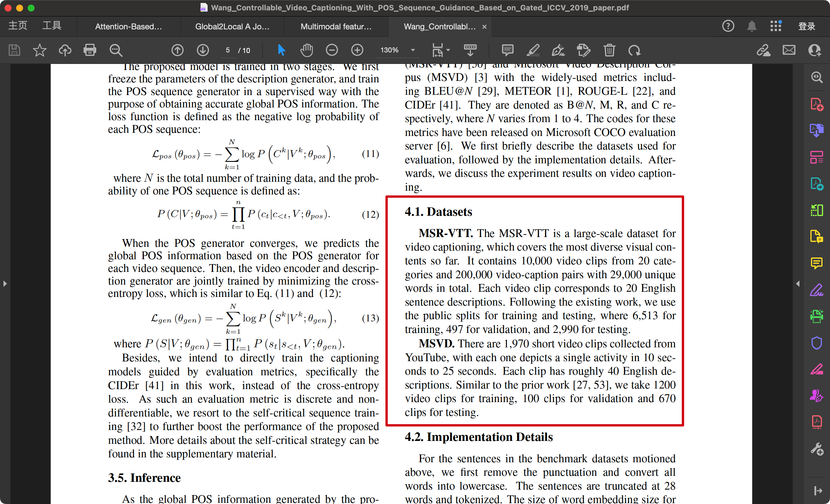This screenshot has width=830, height=504.
Task: Click the page number input field
Action: pos(228,50)
